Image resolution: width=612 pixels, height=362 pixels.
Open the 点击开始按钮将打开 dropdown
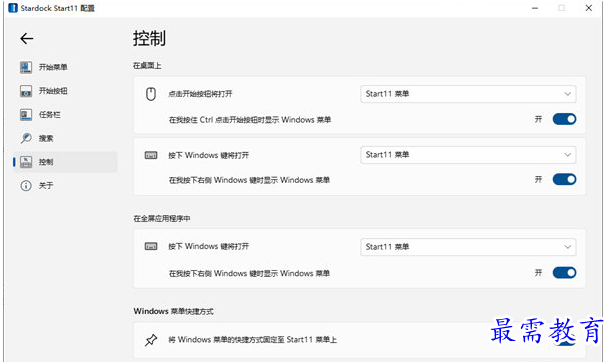468,94
